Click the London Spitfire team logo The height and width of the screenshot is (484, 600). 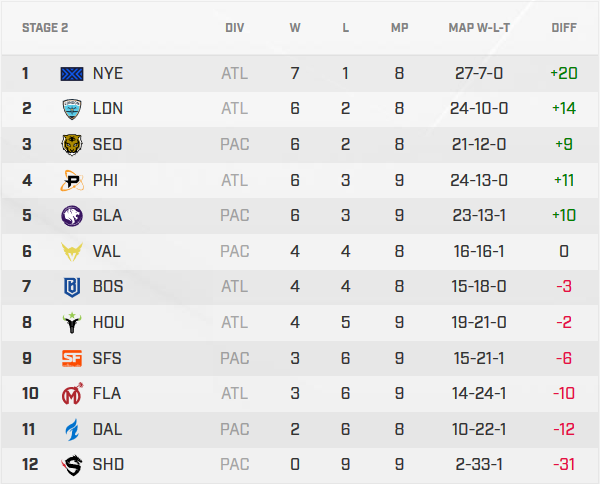tap(73, 108)
